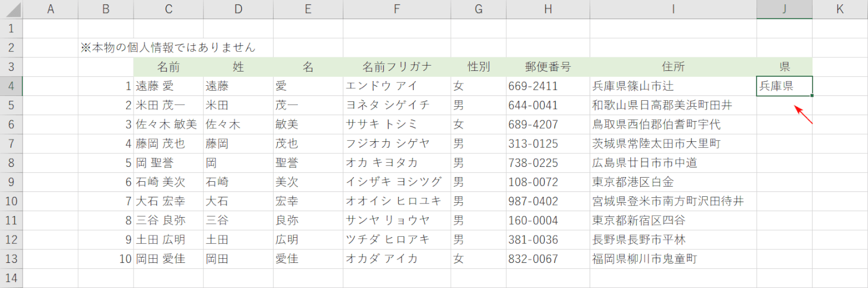Click postal code 832-0067
This screenshot has width=868, height=288.
(548, 259)
